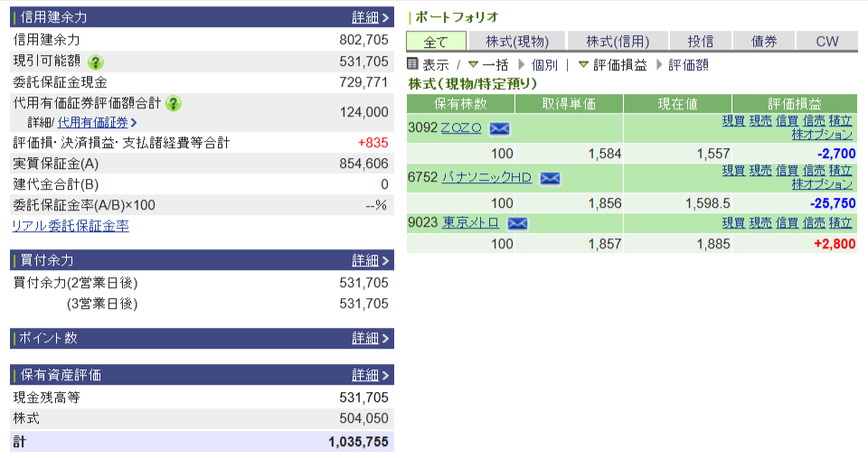The image size is (868, 458).
Task: Click 株式(現物/特定預り) heading
Action: pos(473,83)
